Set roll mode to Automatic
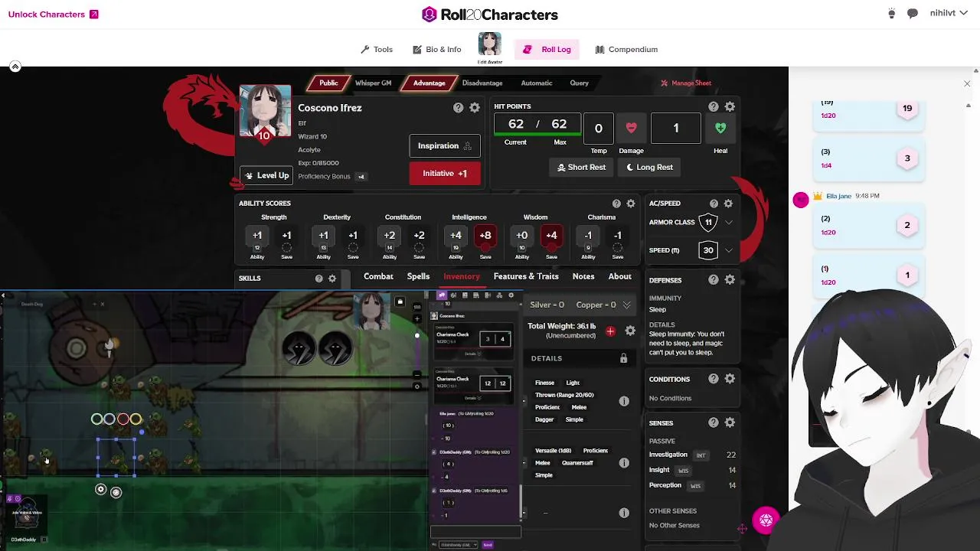 click(x=537, y=83)
